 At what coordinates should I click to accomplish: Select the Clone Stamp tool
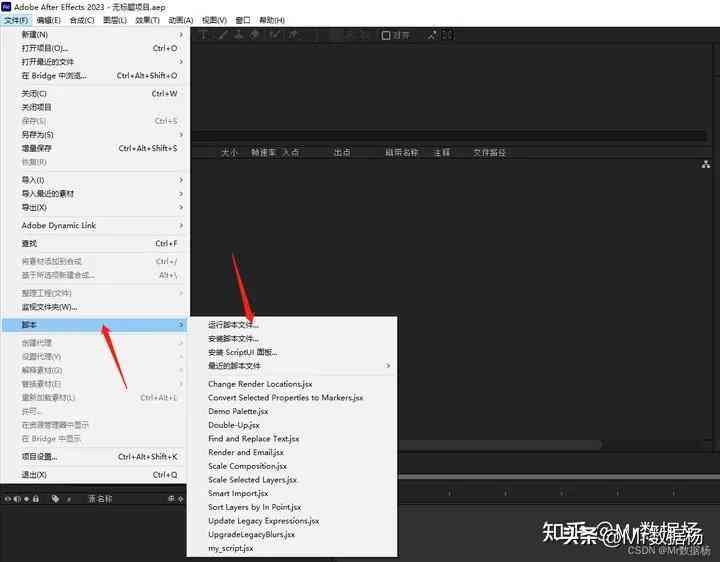click(238, 35)
